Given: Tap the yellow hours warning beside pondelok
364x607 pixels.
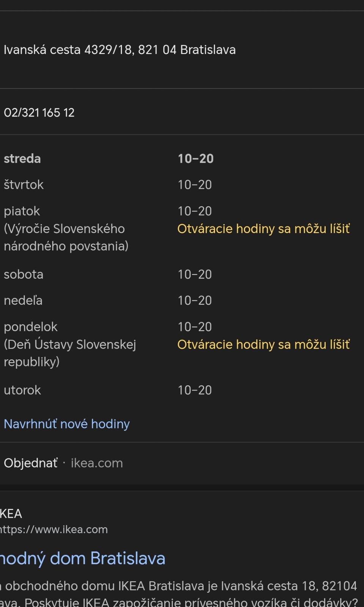Looking at the screenshot, I should [x=264, y=344].
